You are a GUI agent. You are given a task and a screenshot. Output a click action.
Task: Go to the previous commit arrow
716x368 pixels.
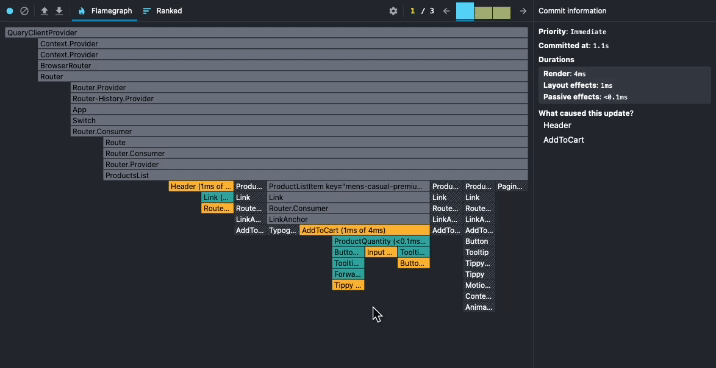coord(447,11)
